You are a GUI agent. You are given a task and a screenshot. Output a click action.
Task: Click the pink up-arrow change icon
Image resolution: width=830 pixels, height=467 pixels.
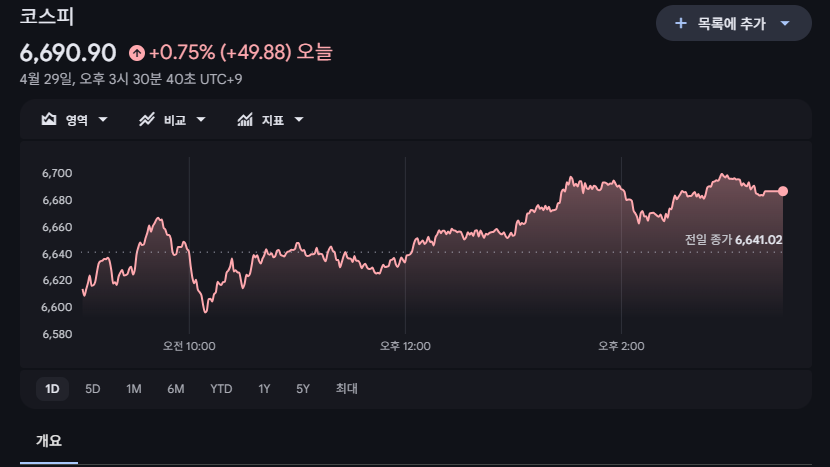[136, 53]
